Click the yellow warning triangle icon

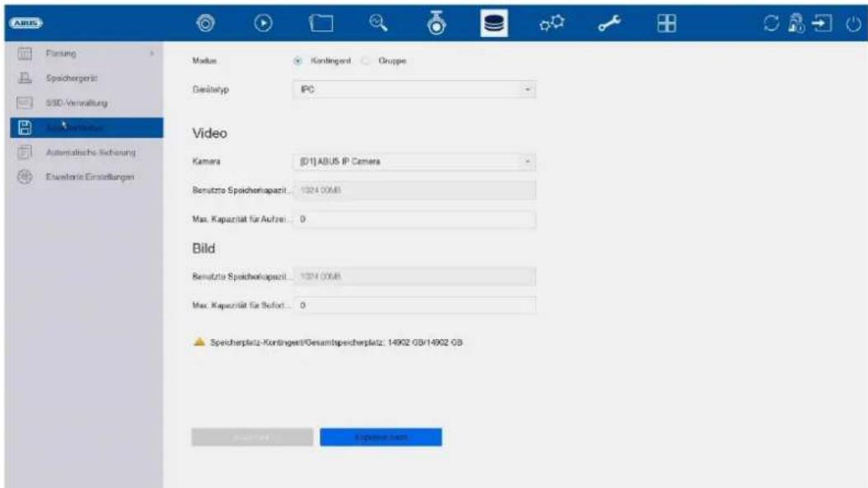click(x=199, y=342)
